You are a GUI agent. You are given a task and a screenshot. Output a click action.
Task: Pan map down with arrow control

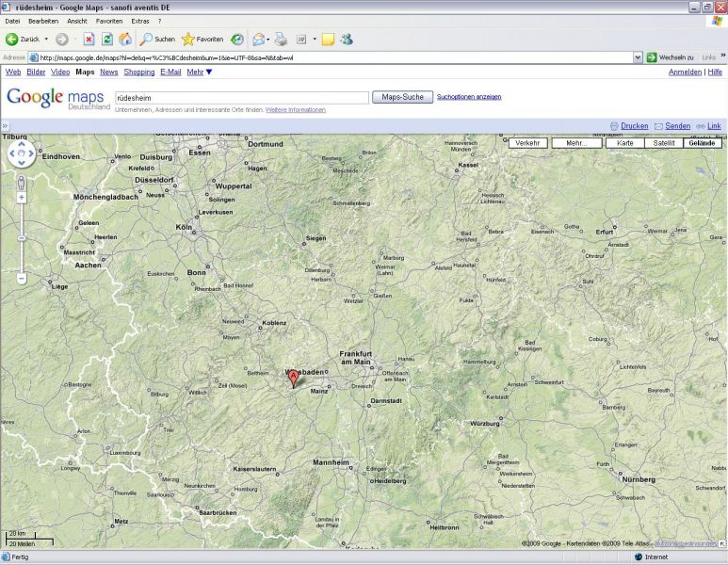pos(22,163)
